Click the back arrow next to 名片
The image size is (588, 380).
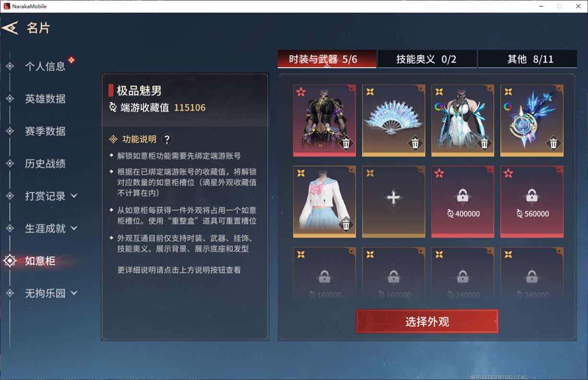click(10, 28)
